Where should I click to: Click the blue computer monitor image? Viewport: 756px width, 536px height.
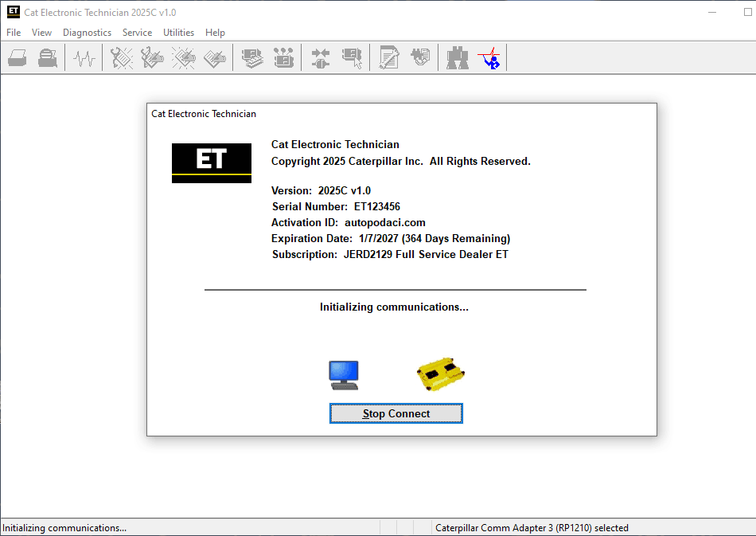tap(344, 375)
